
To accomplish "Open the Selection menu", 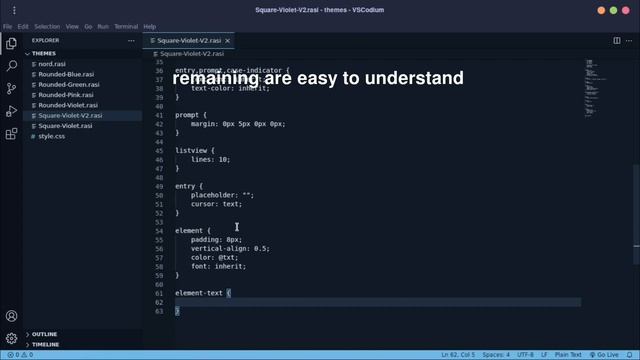I will [47, 27].
